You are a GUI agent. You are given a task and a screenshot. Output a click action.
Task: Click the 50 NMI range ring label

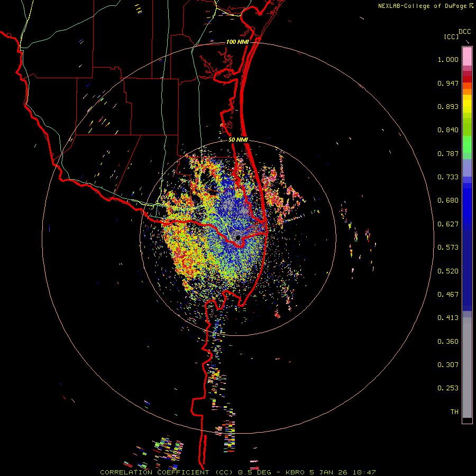pyautogui.click(x=238, y=140)
